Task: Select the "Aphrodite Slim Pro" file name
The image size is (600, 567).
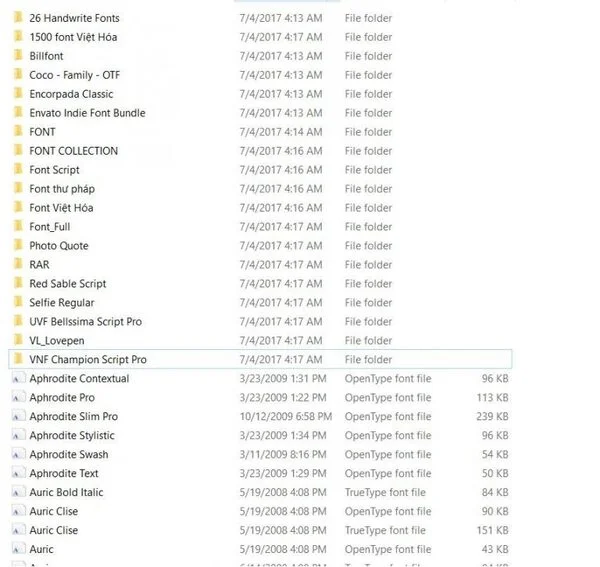Action: (x=73, y=416)
